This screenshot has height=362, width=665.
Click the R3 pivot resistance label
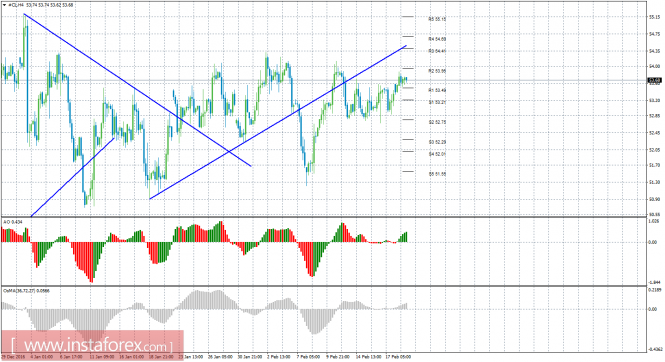437,51
